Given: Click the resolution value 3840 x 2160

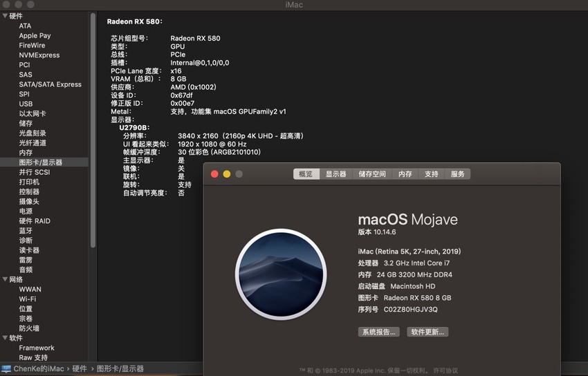Looking at the screenshot, I should coord(198,136).
